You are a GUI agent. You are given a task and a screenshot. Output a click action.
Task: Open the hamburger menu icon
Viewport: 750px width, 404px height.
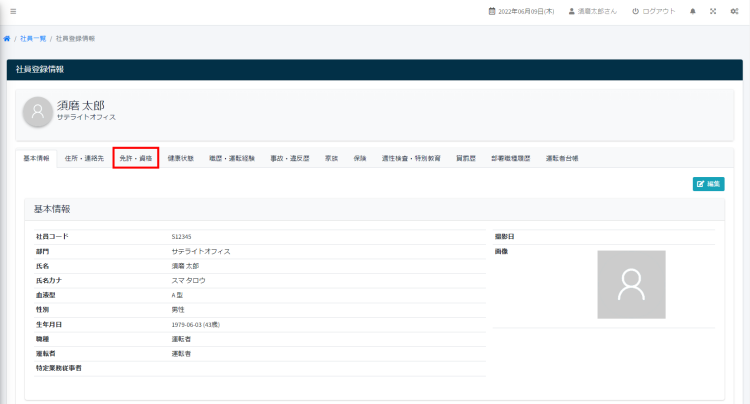pos(12,11)
